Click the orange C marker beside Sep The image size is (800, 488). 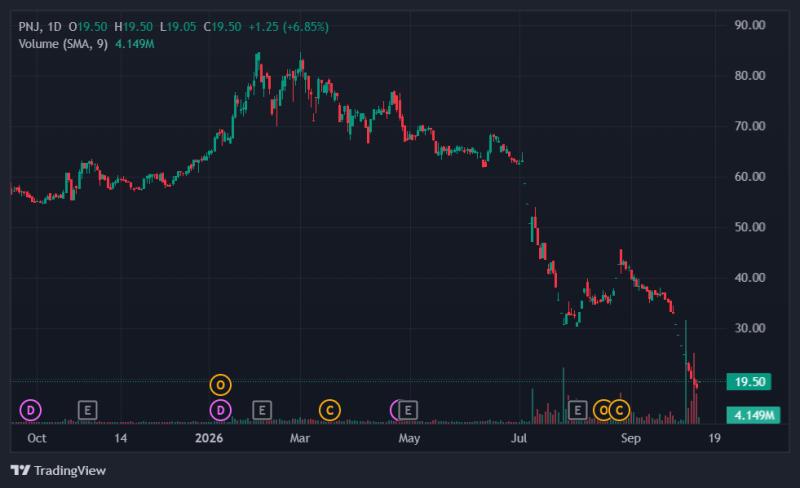tap(619, 410)
